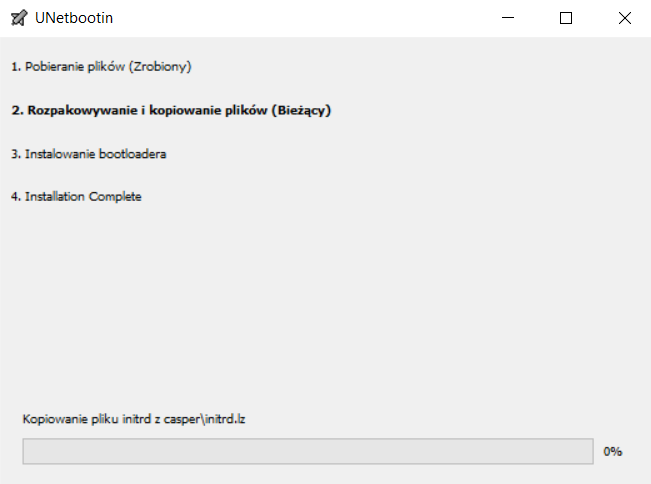Click the 0% progress percentage label
Viewport: 651px width, 484px height.
(x=613, y=451)
